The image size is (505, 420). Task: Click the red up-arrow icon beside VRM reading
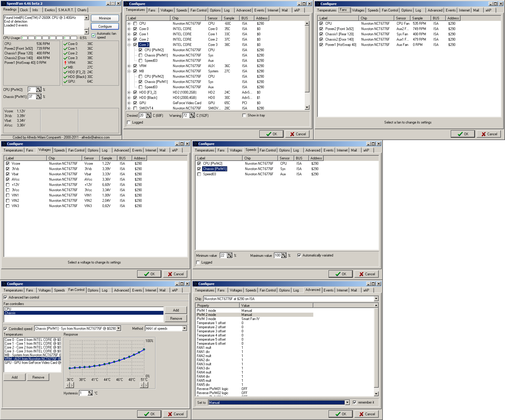[x=65, y=63]
